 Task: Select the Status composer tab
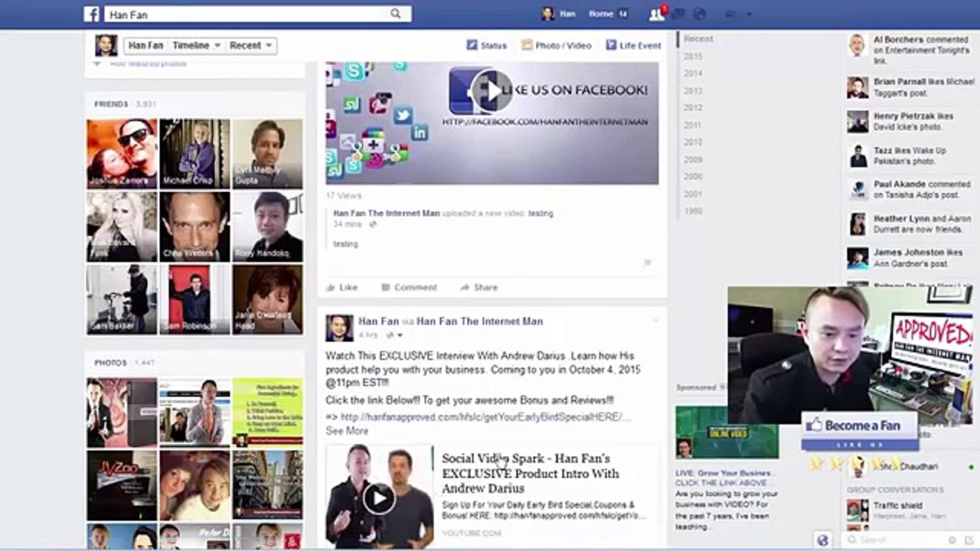point(487,45)
